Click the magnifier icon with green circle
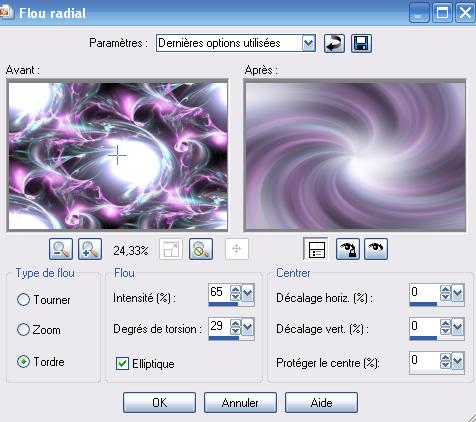The image size is (476, 422). coord(201,249)
